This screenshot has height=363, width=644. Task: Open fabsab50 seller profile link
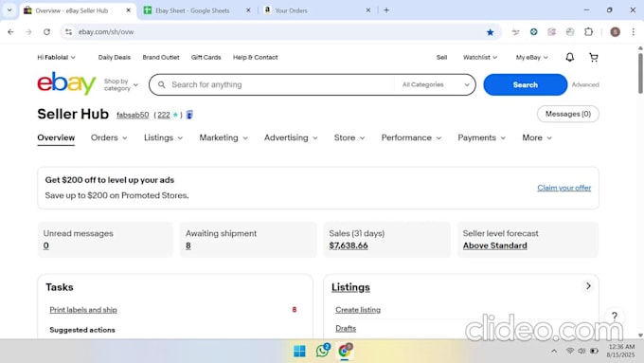coord(133,115)
